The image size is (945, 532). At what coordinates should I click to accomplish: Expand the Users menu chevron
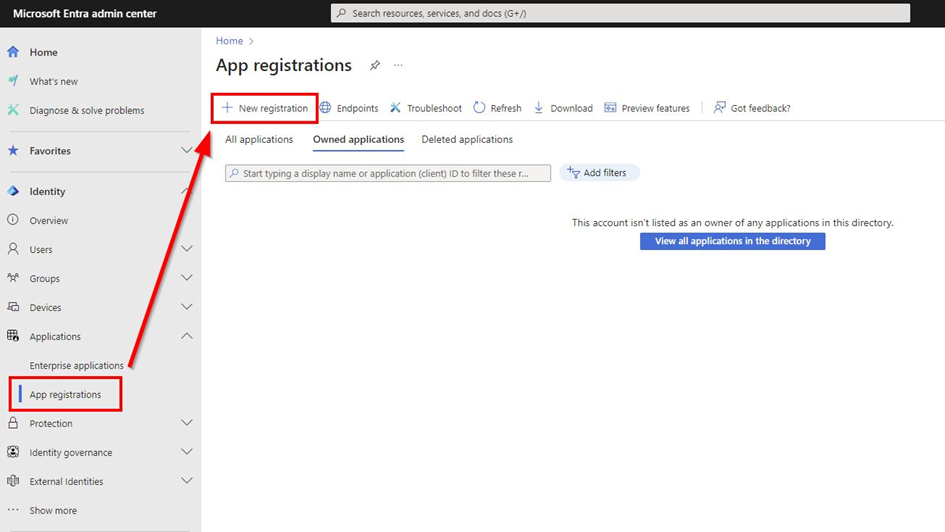[187, 248]
